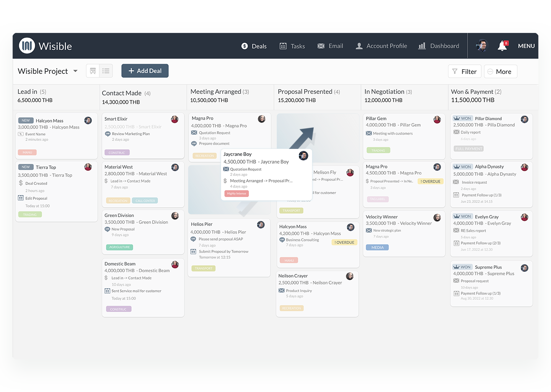Screen dimensions: 551x392
Task: Click the Event Name icon on Halcyon Mass lead card
Action: tap(21, 134)
